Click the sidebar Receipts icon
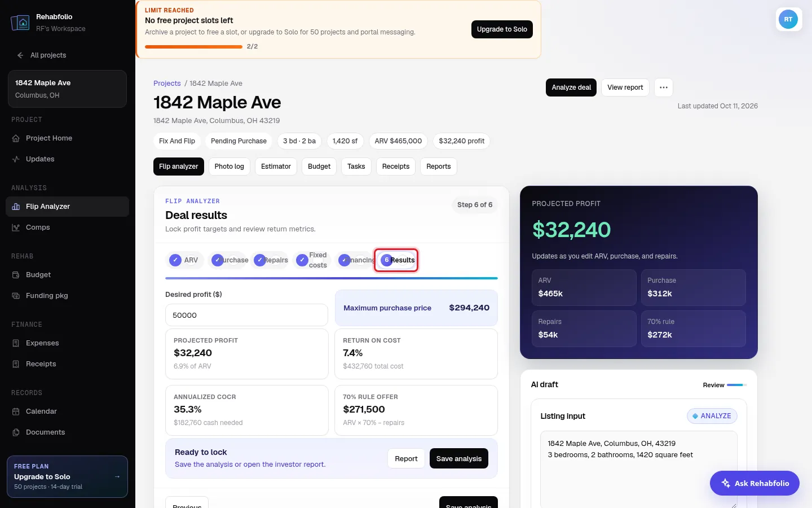Image resolution: width=812 pixels, height=508 pixels. [x=16, y=364]
